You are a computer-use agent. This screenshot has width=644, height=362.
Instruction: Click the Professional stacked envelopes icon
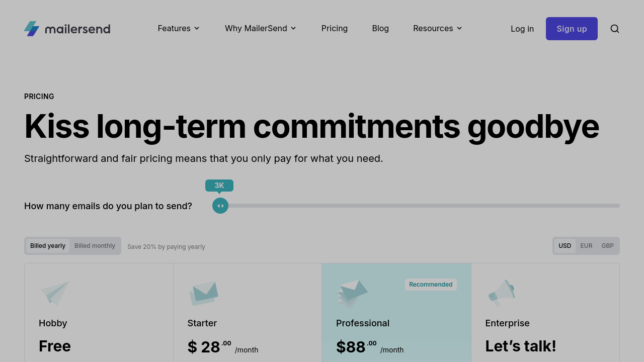(x=352, y=293)
